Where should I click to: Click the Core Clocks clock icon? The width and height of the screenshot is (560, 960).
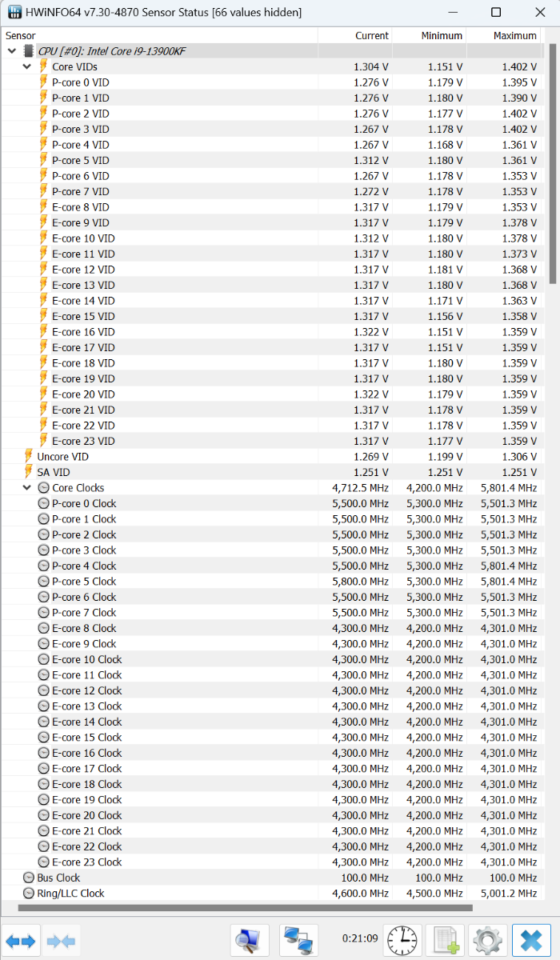tap(43, 488)
